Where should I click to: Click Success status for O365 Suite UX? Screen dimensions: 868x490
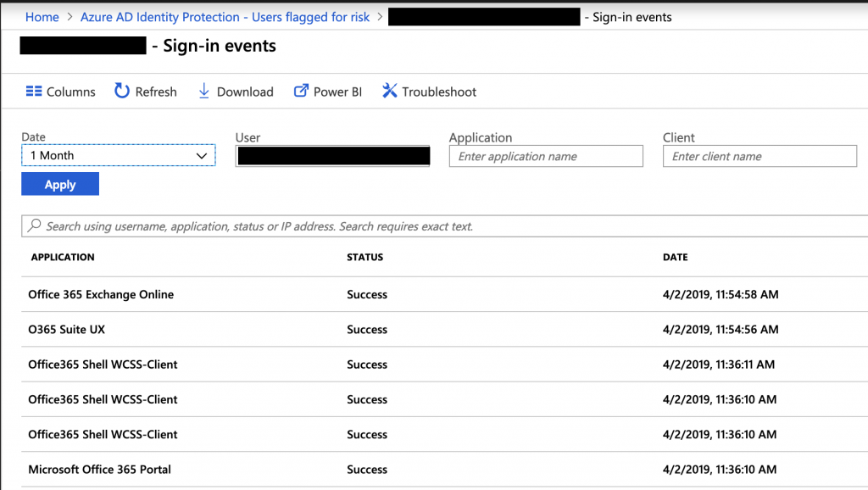[x=367, y=330]
